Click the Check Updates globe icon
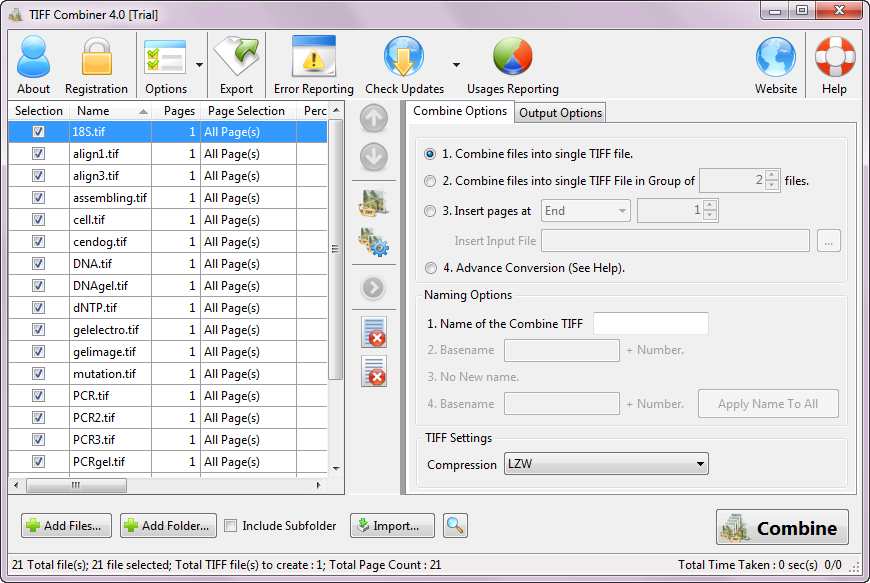 coord(404,57)
